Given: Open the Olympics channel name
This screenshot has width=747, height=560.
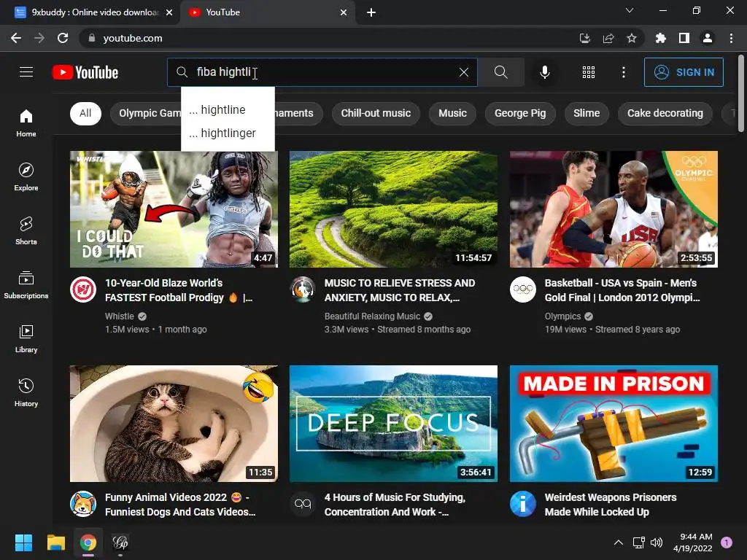Looking at the screenshot, I should click(x=562, y=316).
